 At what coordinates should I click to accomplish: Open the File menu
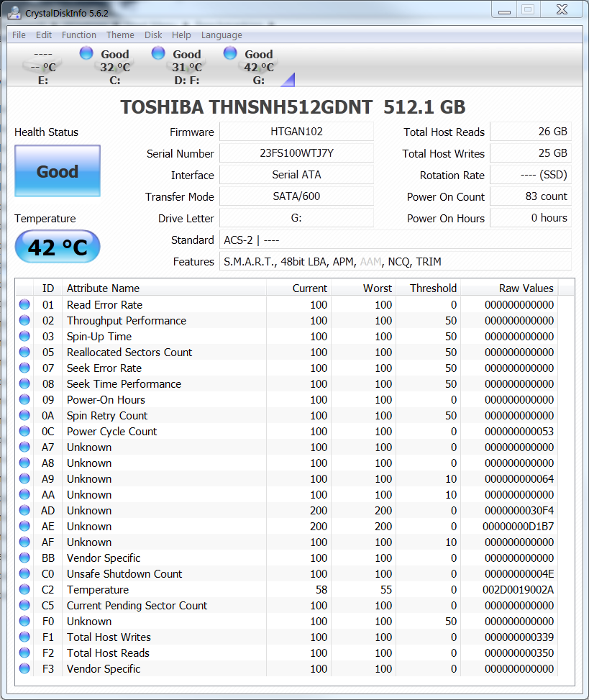pos(19,35)
